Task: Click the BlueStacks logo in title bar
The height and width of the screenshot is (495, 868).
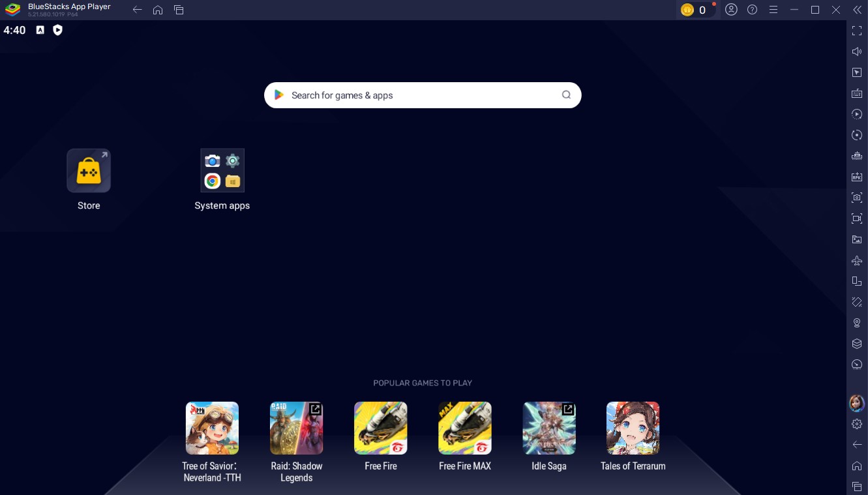Action: 13,10
